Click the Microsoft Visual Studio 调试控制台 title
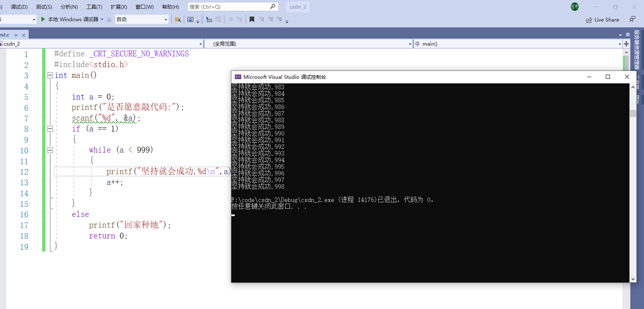Viewport: 644px width, 309px height. [285, 77]
